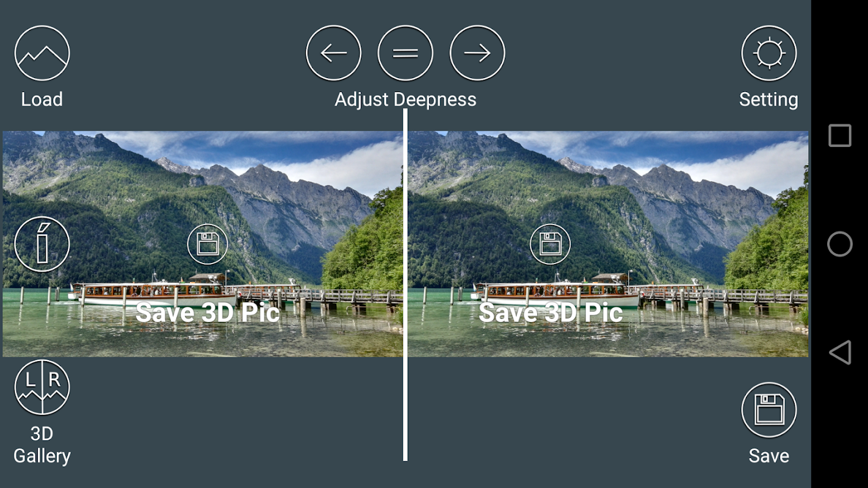The height and width of the screenshot is (488, 868).
Task: Click 'Save 3D Pic' text on left image
Action: [208, 312]
